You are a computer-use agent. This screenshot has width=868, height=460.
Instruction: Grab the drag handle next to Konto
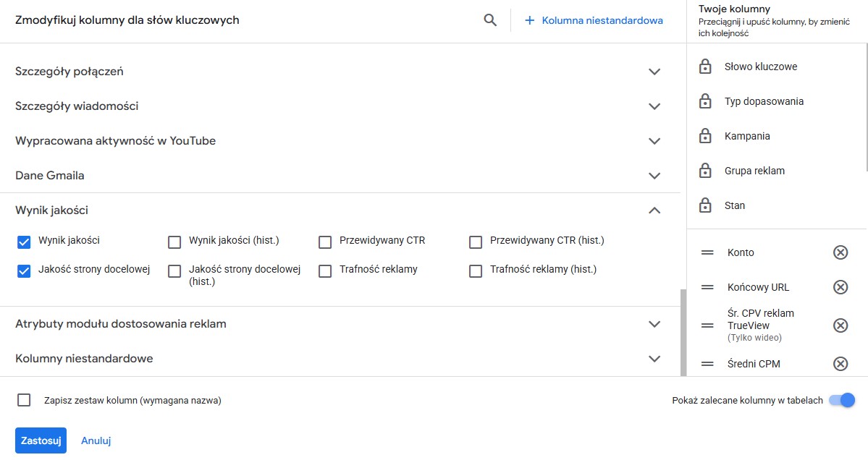pos(707,252)
